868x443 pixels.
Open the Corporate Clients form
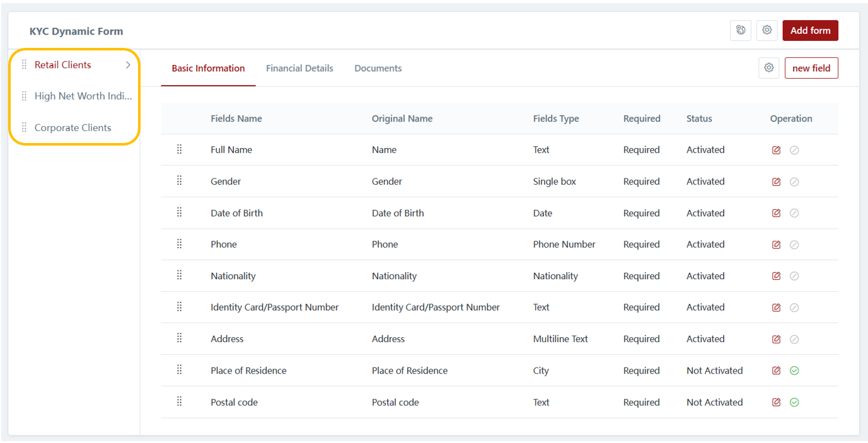[x=72, y=128]
